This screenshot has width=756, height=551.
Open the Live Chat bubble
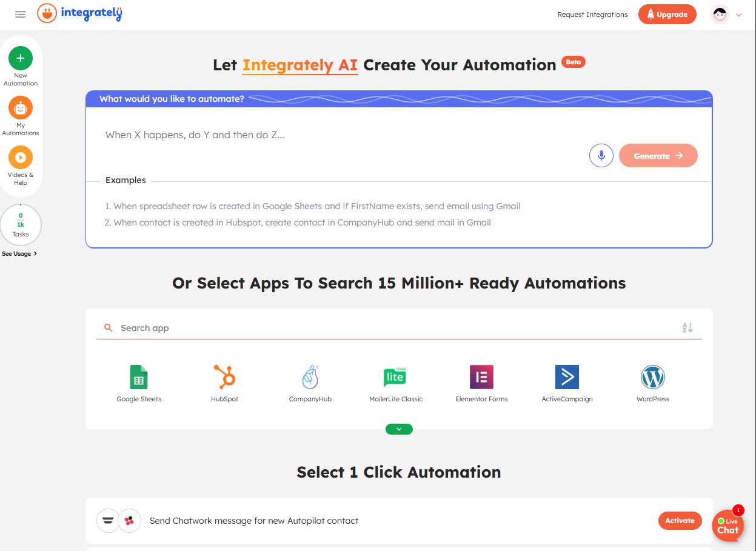coord(728,525)
